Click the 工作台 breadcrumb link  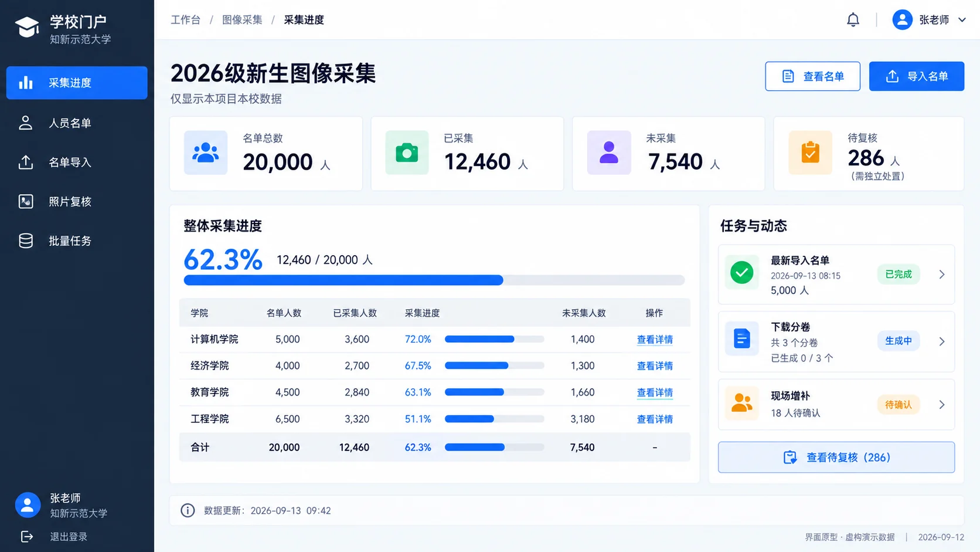(185, 20)
